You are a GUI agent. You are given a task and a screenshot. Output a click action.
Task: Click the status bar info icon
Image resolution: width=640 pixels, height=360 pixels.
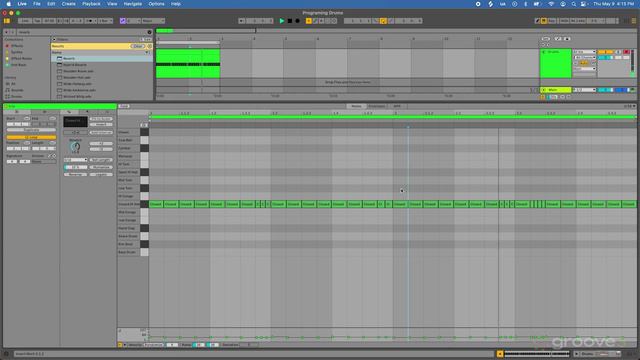click(x=6, y=354)
